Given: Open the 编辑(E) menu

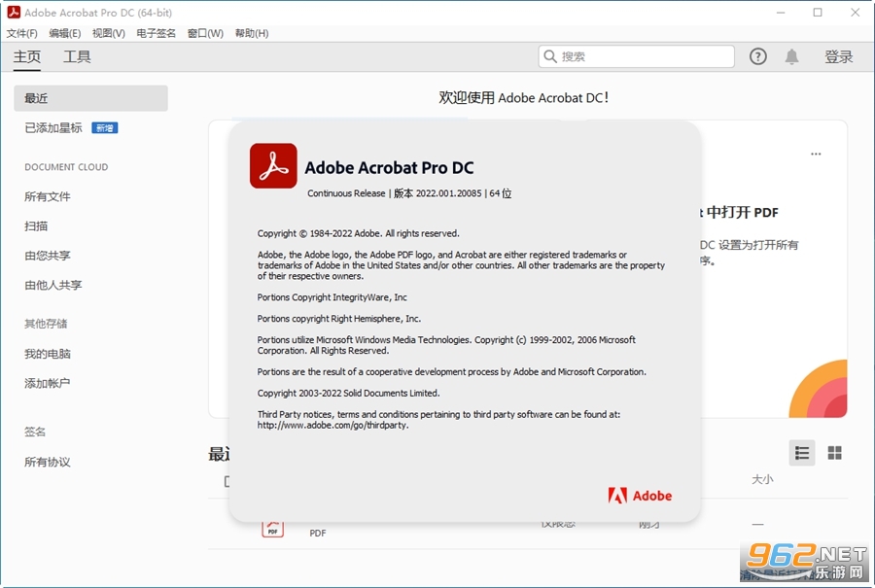Looking at the screenshot, I should click(65, 33).
